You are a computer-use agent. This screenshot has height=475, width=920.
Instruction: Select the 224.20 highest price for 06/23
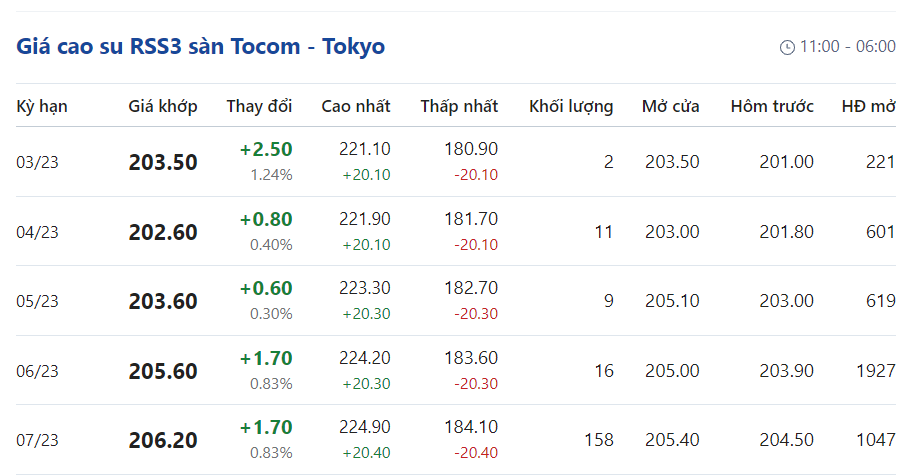click(x=366, y=358)
